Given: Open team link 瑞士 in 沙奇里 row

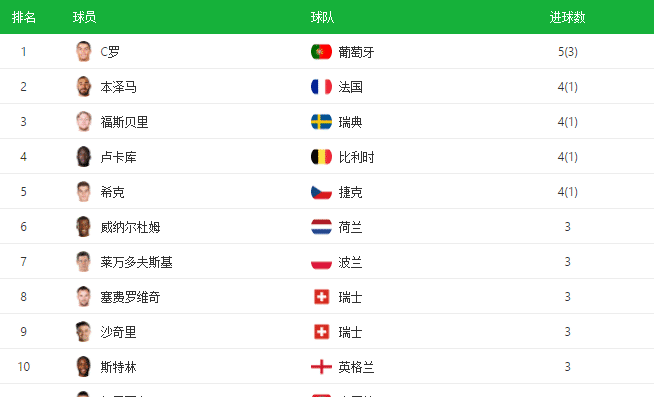Looking at the screenshot, I should 350,332.
